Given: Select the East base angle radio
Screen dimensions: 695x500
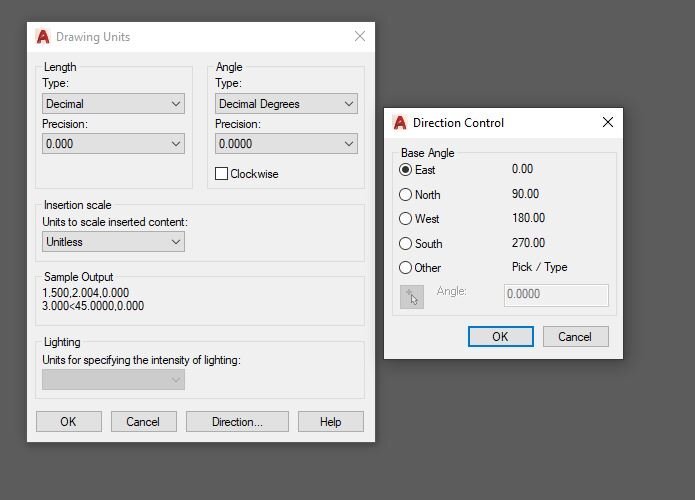Looking at the screenshot, I should [405, 170].
